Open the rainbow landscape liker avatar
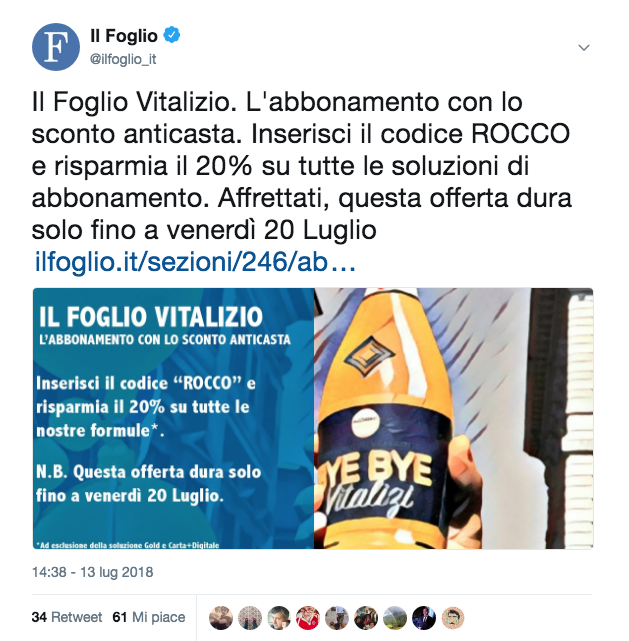Screen dimensions: 629x641 coord(395,617)
